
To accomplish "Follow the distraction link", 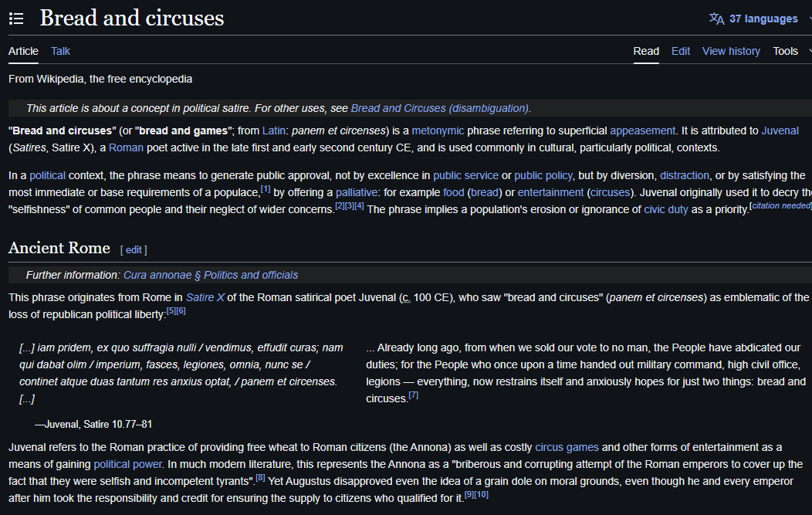I will click(x=684, y=175).
